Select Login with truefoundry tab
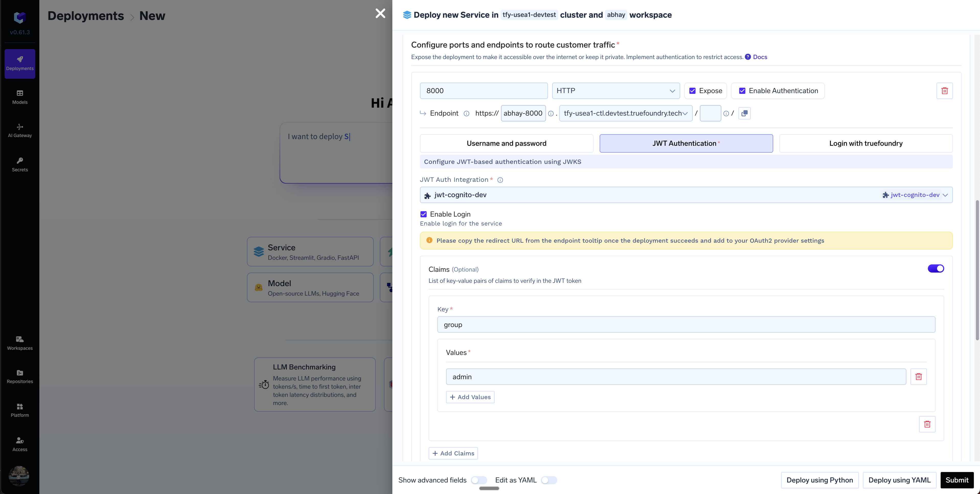The height and width of the screenshot is (494, 980). (x=865, y=143)
